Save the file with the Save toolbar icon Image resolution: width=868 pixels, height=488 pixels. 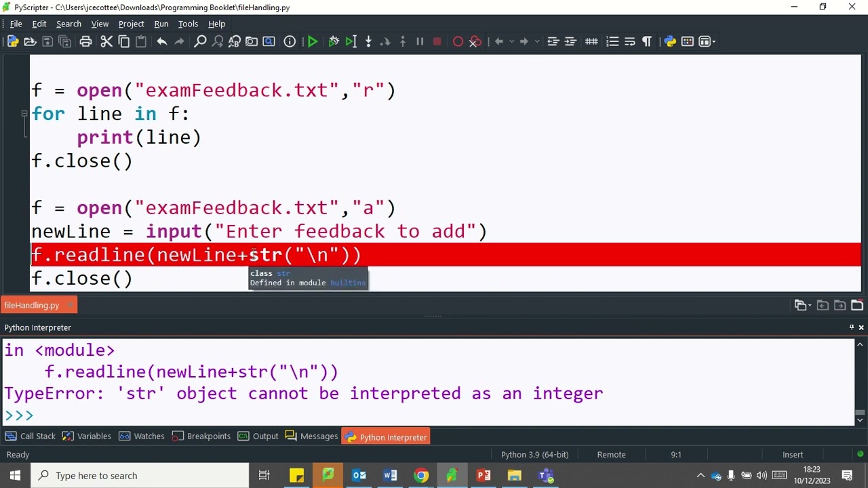(x=47, y=41)
